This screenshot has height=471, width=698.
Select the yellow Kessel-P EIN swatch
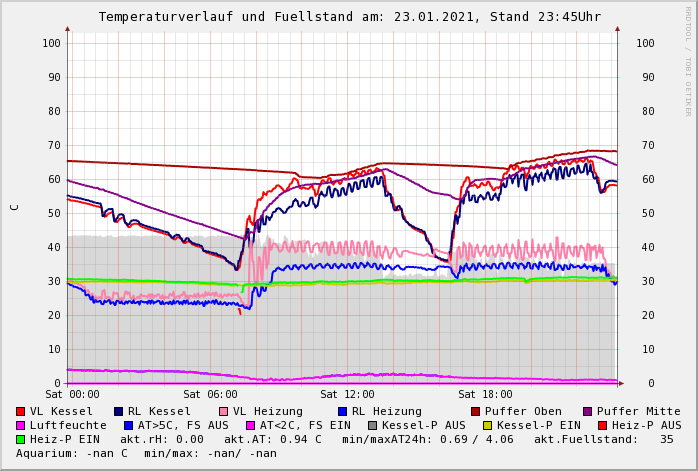[x=488, y=425]
